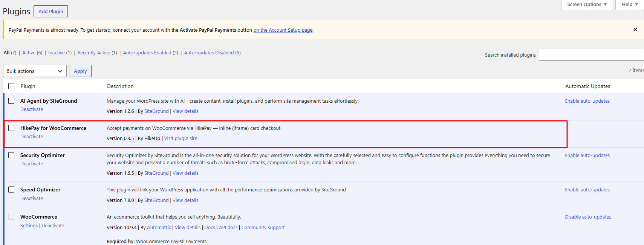
Task: Dismiss the PayPal Payments notice
Action: (635, 29)
